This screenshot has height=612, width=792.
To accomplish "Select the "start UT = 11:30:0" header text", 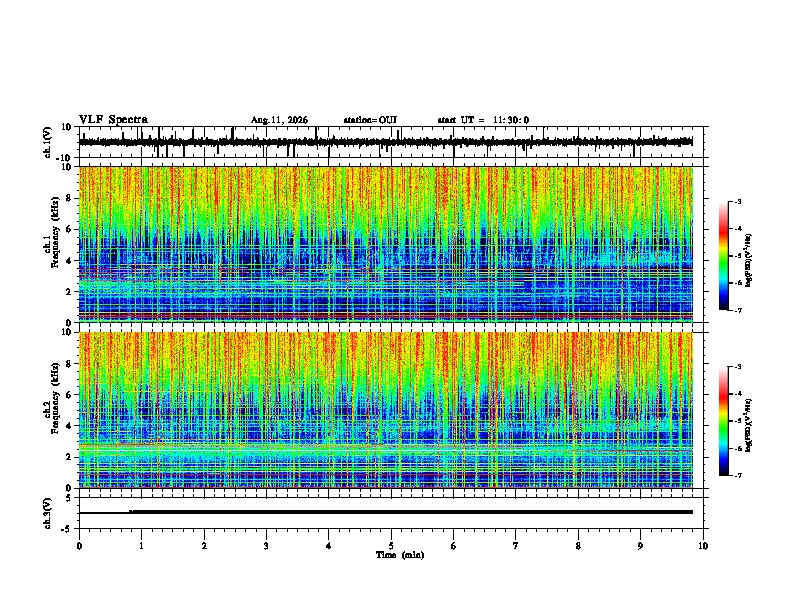I will click(x=483, y=120).
